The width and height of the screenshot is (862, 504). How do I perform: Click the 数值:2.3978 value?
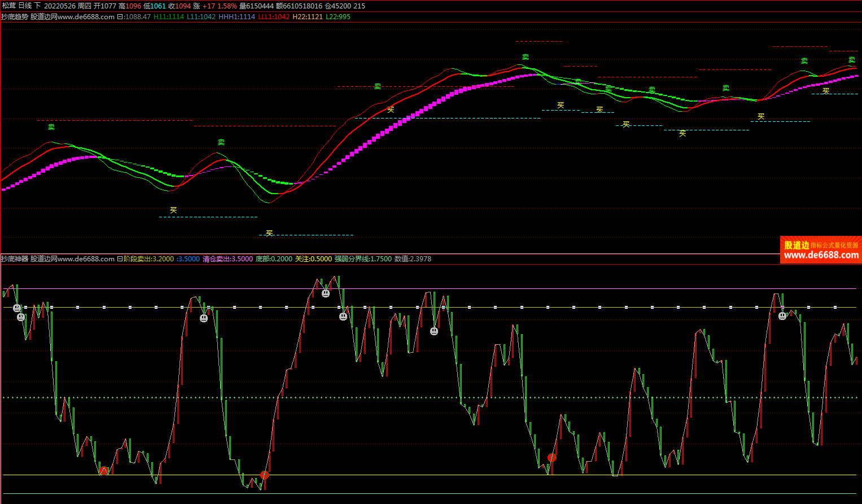[x=413, y=259]
